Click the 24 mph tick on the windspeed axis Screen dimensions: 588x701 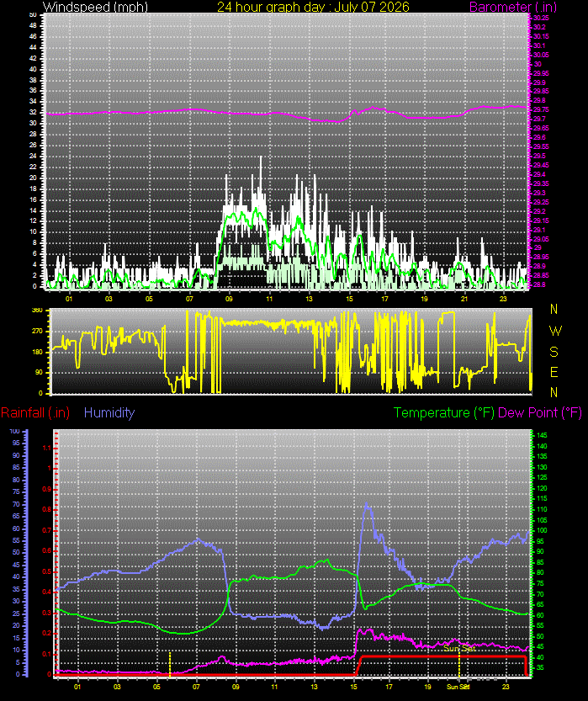[33, 156]
